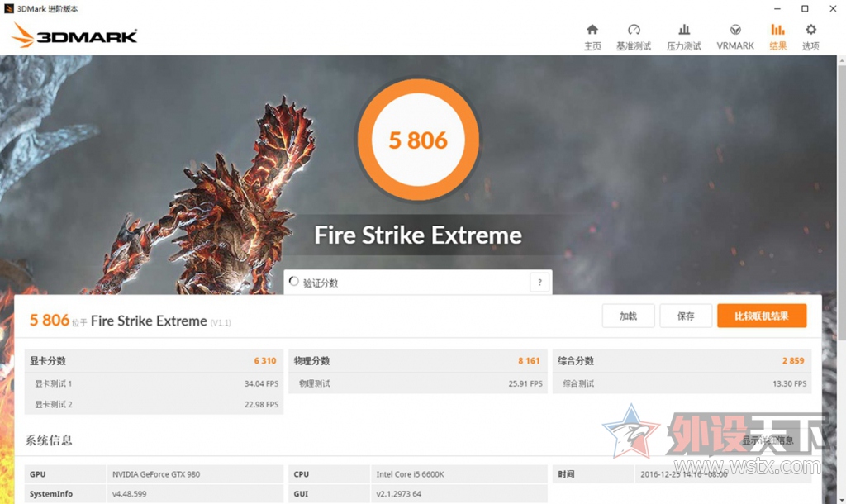Click the 显卡测试 2 row 22.98 FPS
Viewport: 846px width, 504px height.
tap(154, 404)
